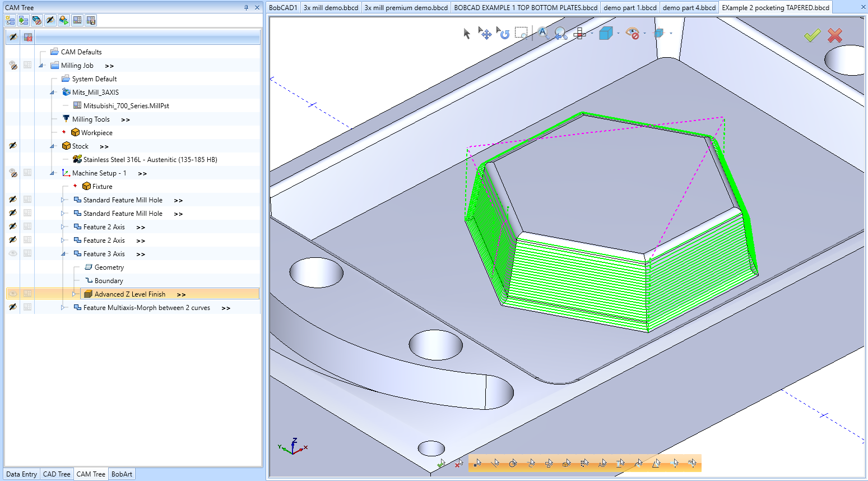The height and width of the screenshot is (481, 868).
Task: Open the dropdown arrow beside the cube view icon
Action: 619,34
